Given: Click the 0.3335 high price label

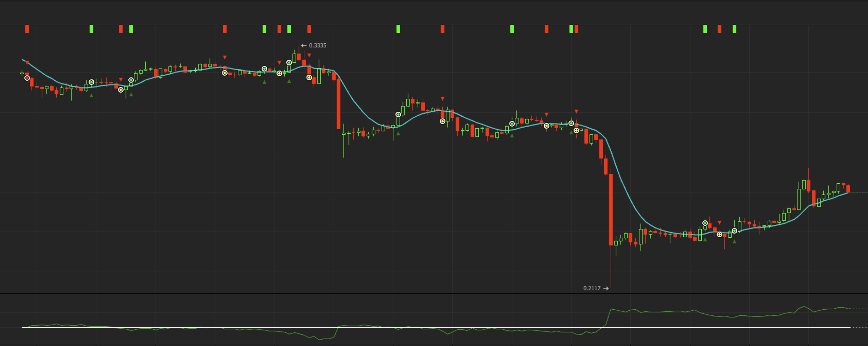Looking at the screenshot, I should 318,45.
